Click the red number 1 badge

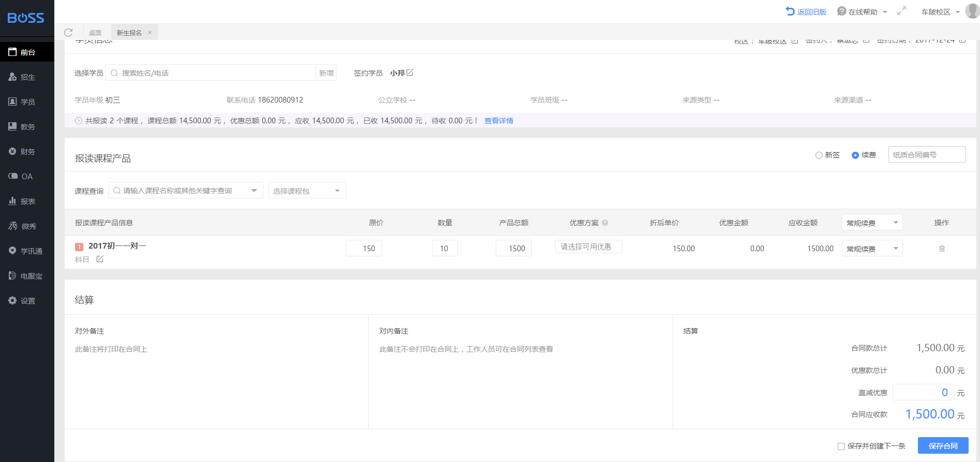79,247
